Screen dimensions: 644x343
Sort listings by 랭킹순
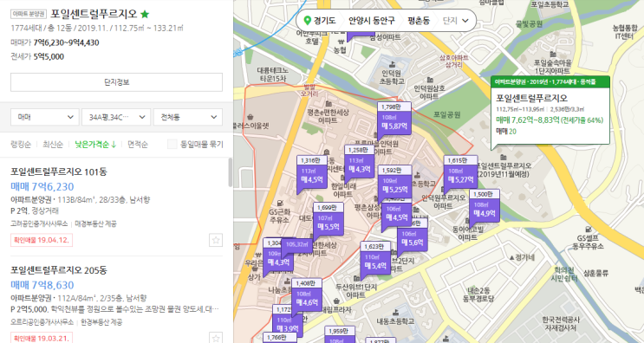pyautogui.click(x=21, y=145)
